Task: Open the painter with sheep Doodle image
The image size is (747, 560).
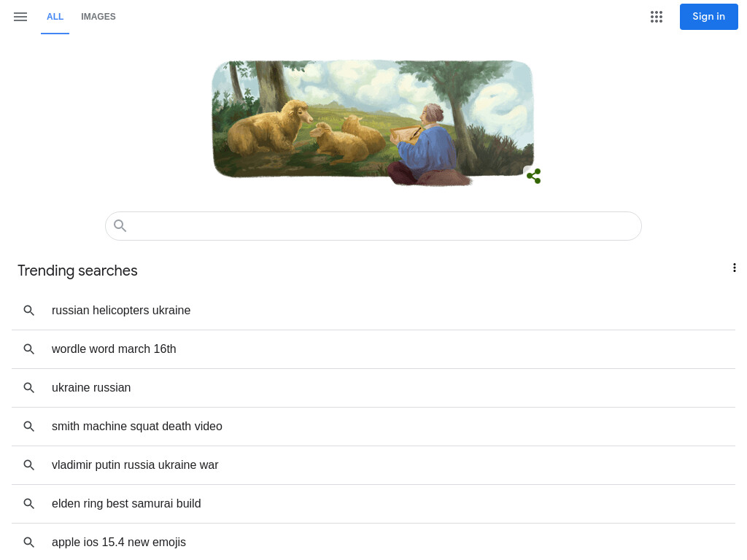Action: coord(373,122)
